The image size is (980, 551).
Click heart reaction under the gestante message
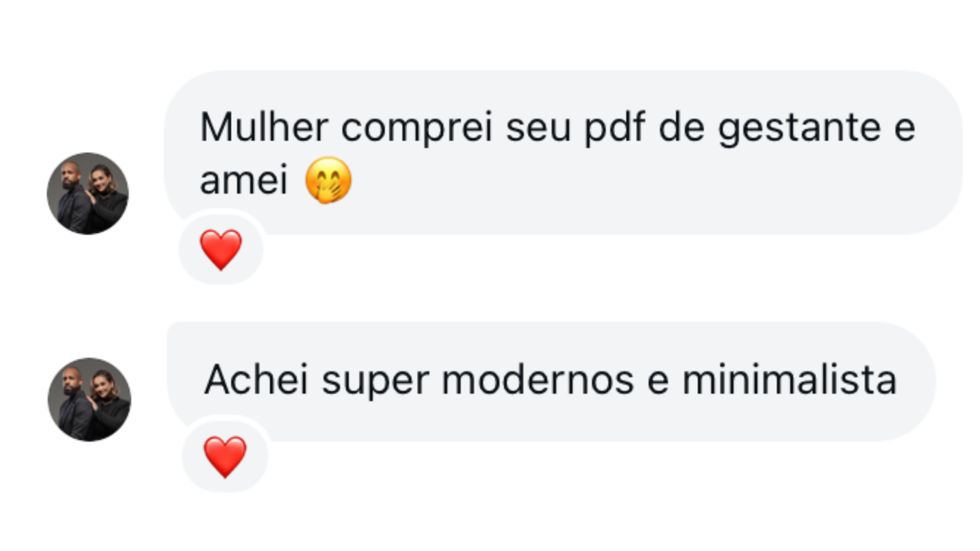coord(221,249)
